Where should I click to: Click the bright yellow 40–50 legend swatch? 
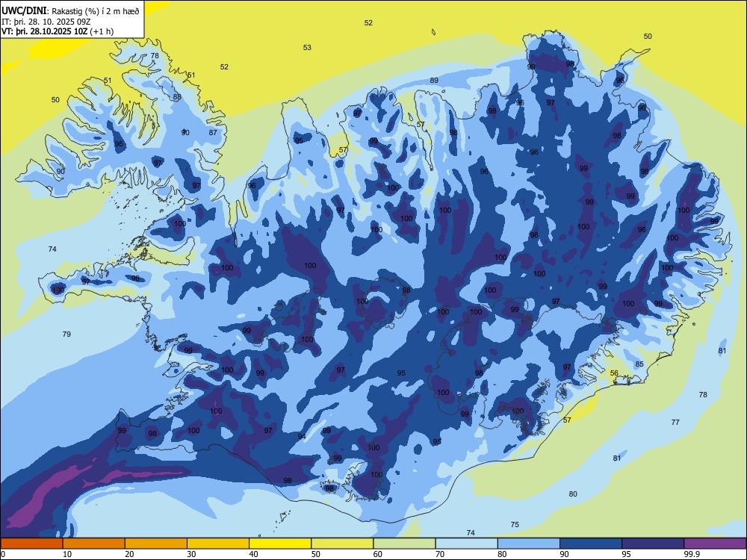[x=280, y=544]
